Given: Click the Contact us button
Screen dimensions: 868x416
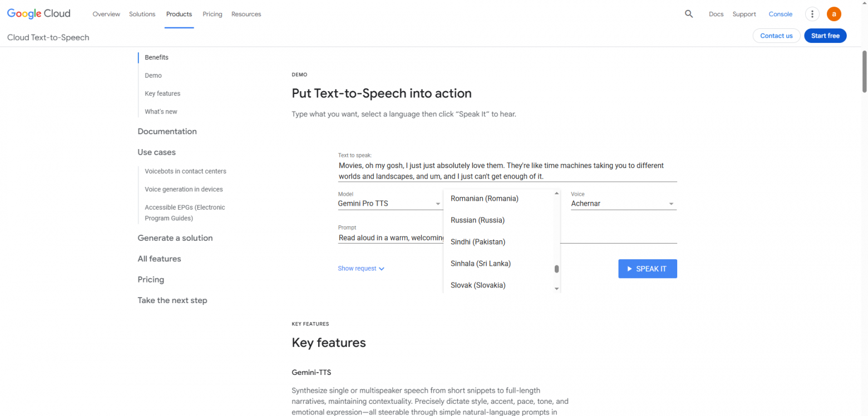Looking at the screenshot, I should 776,36.
